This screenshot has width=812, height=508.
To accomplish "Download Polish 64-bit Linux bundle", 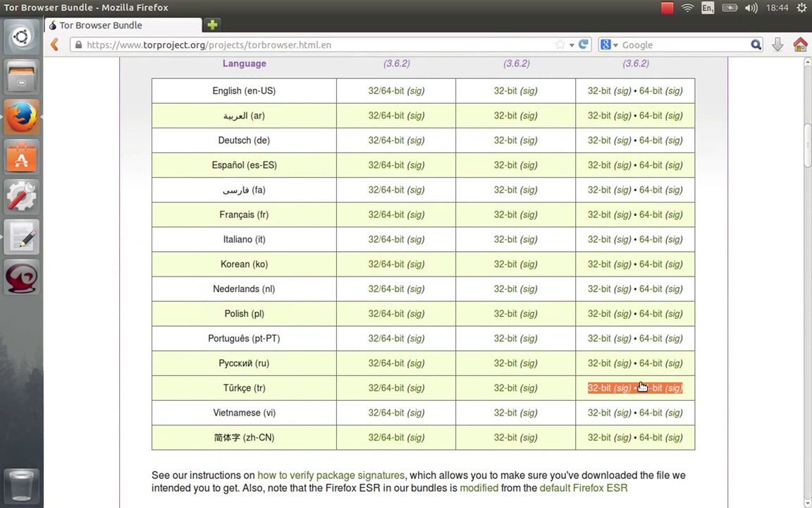I will 651,313.
